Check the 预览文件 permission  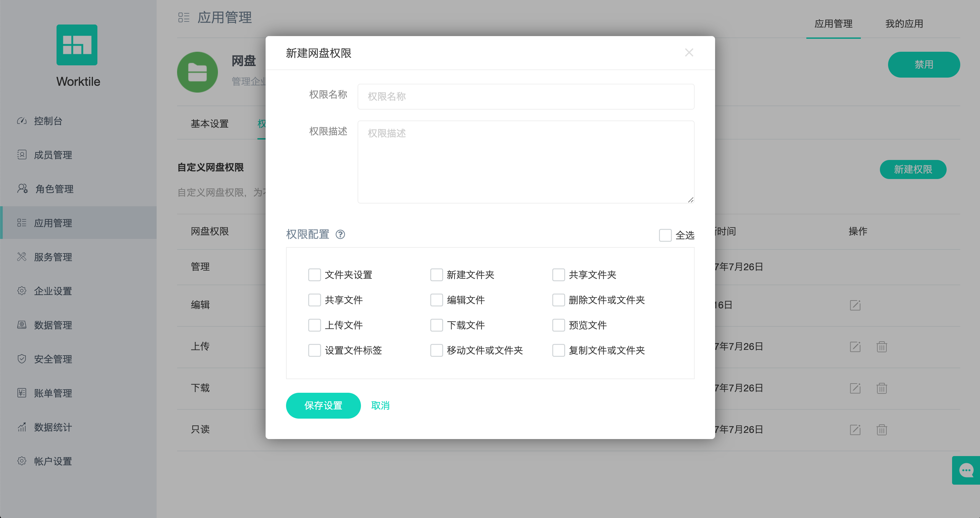tap(558, 325)
